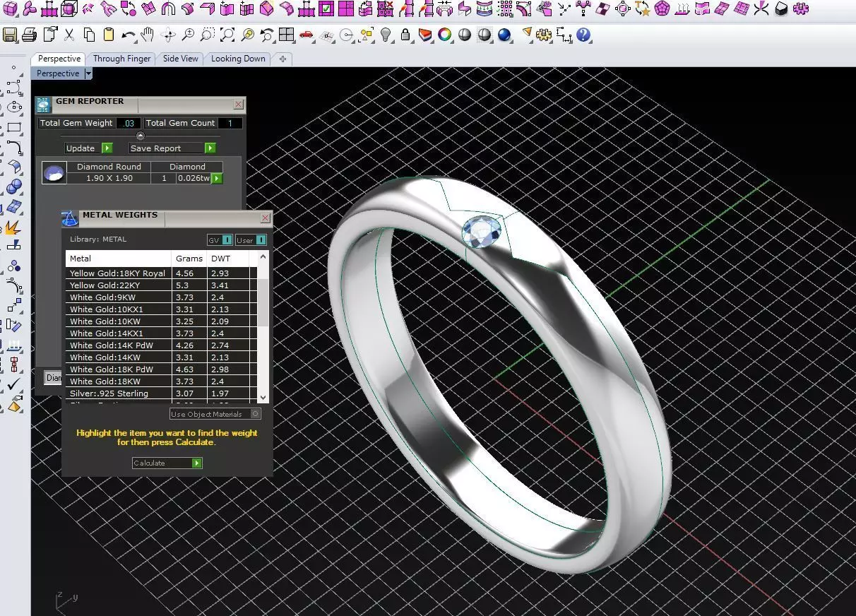Click the metal list scrollbar up arrow
This screenshot has width=856, height=616.
(x=263, y=256)
